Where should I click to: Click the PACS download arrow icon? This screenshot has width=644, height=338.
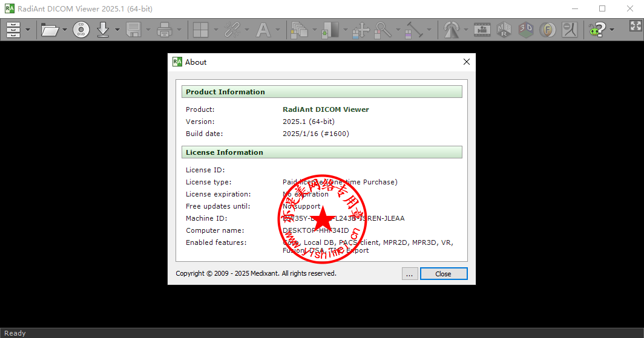tap(103, 29)
